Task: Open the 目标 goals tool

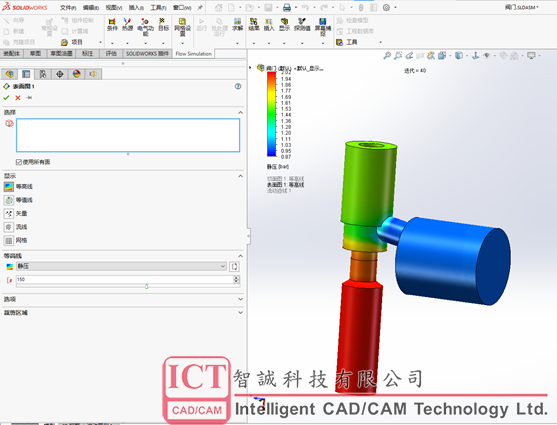Action: tap(163, 25)
